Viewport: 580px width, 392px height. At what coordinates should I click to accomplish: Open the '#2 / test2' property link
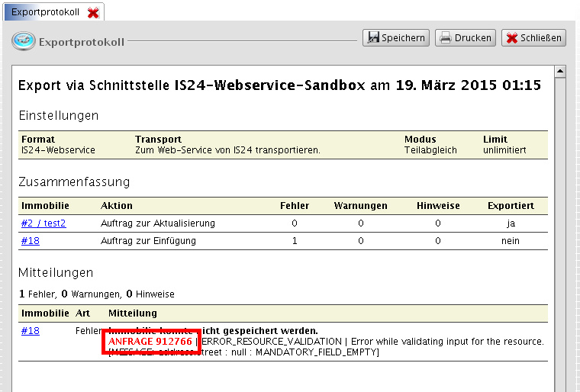pos(43,223)
